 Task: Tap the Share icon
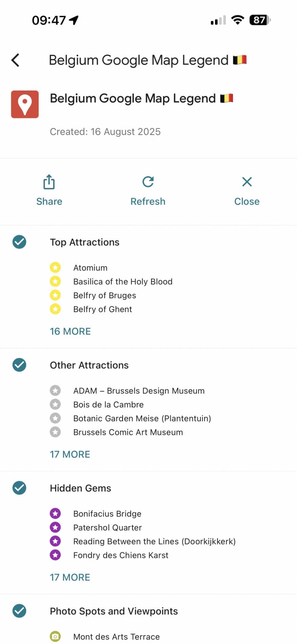pyautogui.click(x=49, y=182)
